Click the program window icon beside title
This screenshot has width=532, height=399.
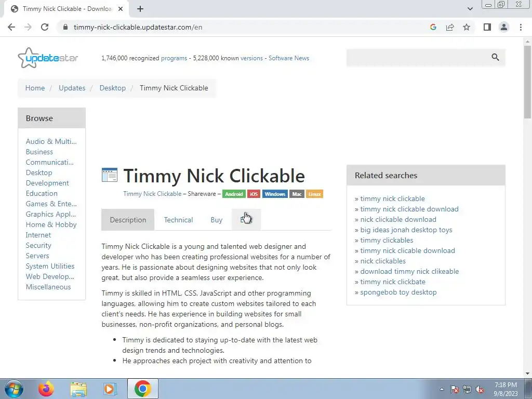click(110, 175)
